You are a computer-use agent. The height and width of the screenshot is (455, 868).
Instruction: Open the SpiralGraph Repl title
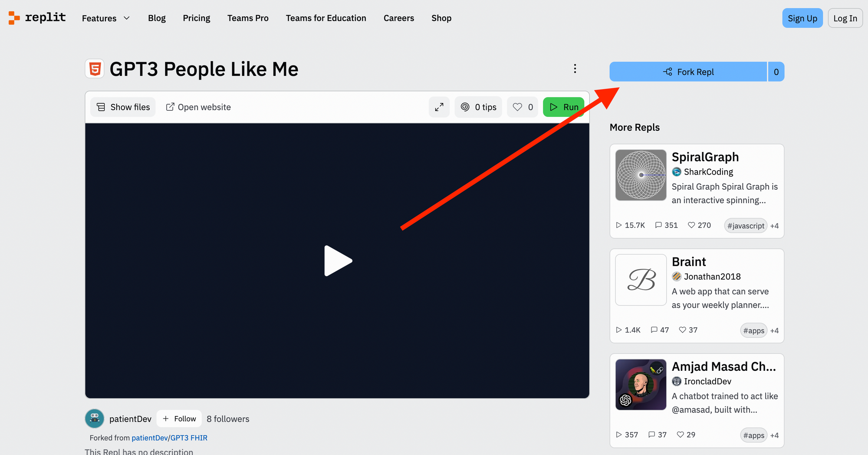pyautogui.click(x=705, y=157)
